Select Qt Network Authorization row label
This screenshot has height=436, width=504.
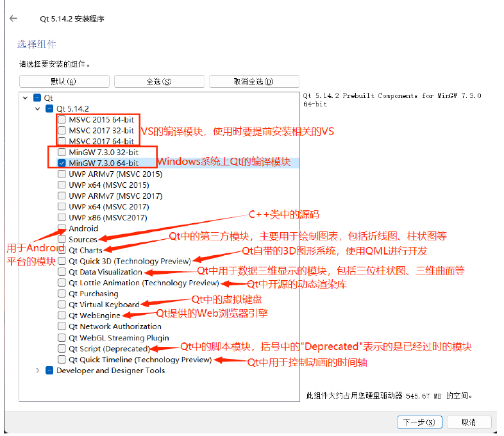115,326
